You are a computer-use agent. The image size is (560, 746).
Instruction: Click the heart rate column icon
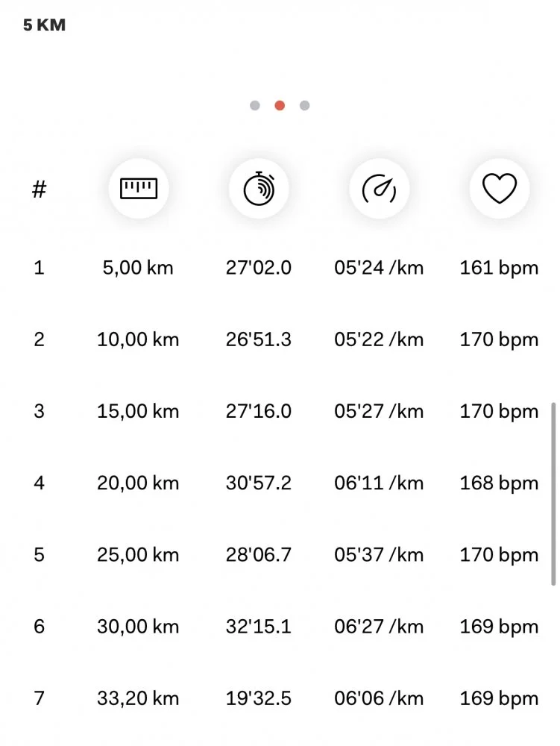pos(499,189)
